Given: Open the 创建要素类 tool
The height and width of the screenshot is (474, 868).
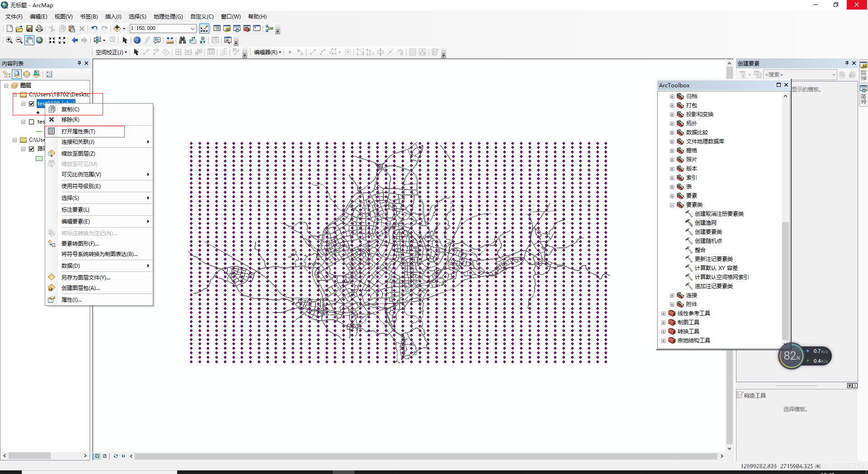Looking at the screenshot, I should point(708,232).
